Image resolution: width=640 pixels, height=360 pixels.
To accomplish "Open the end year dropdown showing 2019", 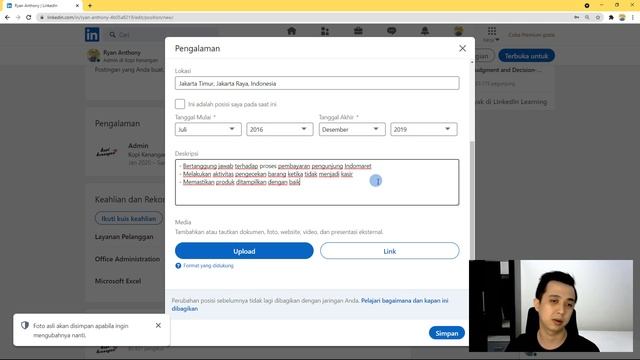I will (424, 129).
